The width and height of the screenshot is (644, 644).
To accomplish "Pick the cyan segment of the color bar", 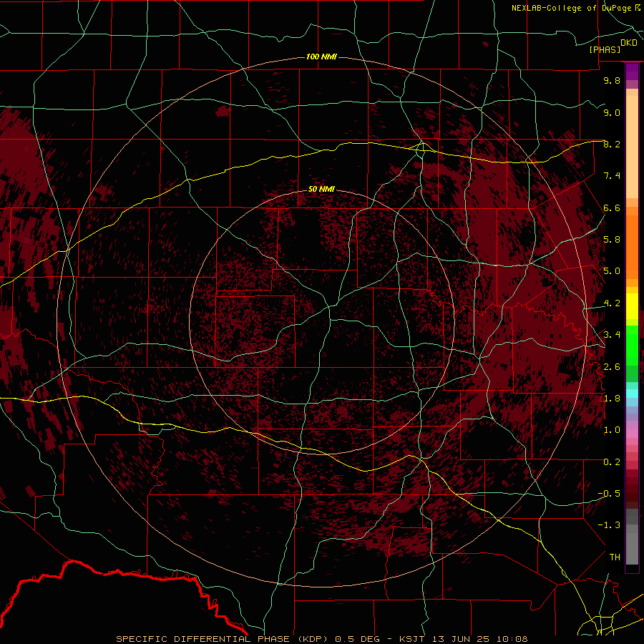I will (x=632, y=394).
